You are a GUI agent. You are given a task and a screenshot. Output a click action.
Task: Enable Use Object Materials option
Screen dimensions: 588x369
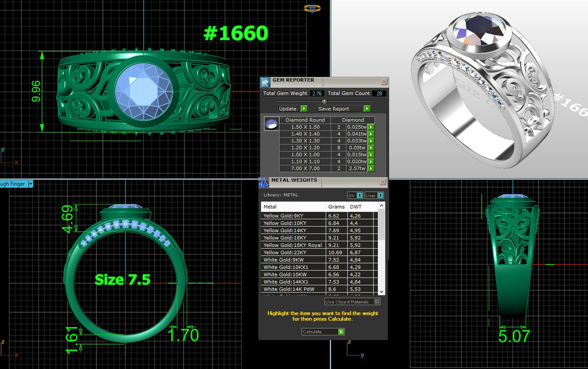point(377,301)
